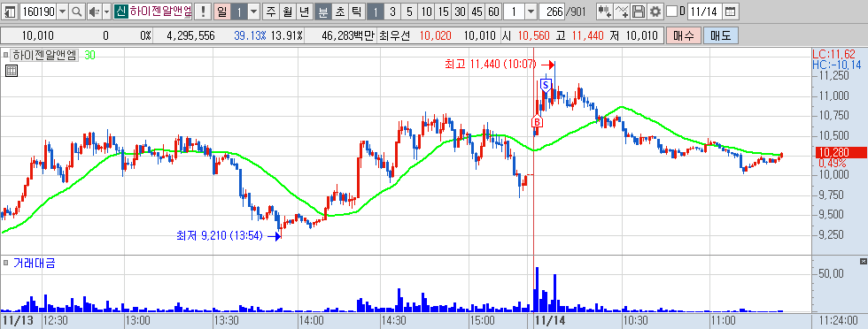The width and height of the screenshot is (868, 329).
Task: Select the 주 (weekly) period tab
Action: [x=270, y=11]
